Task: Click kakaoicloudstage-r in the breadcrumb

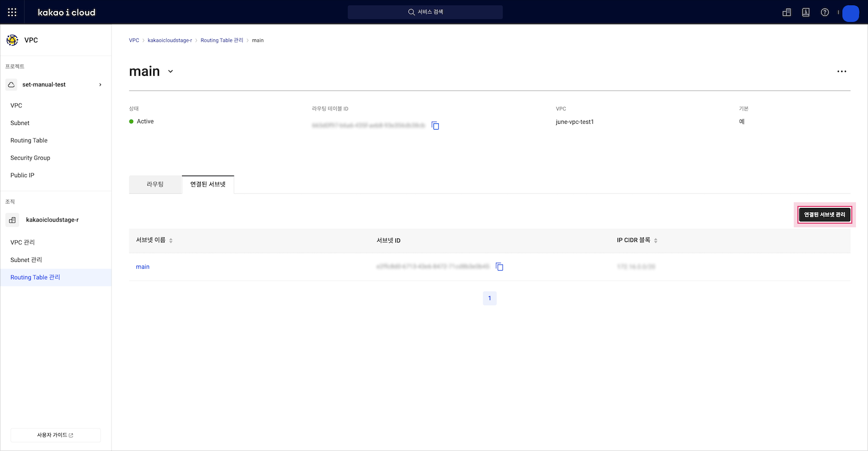Action: pyautogui.click(x=170, y=40)
